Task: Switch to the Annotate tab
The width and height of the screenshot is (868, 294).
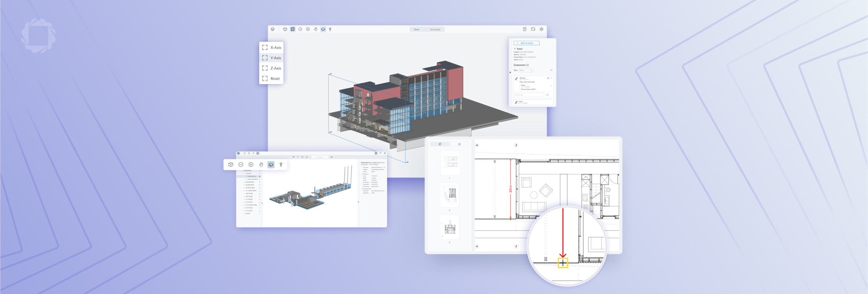Action: pos(435,29)
